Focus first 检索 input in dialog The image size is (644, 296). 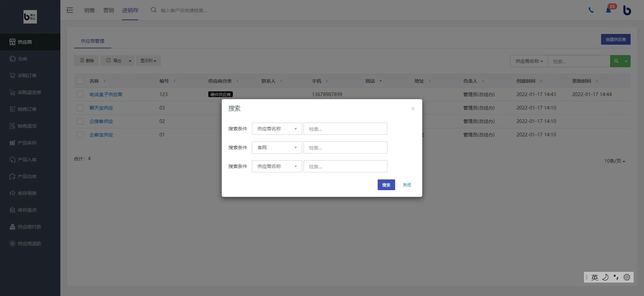[x=345, y=129]
